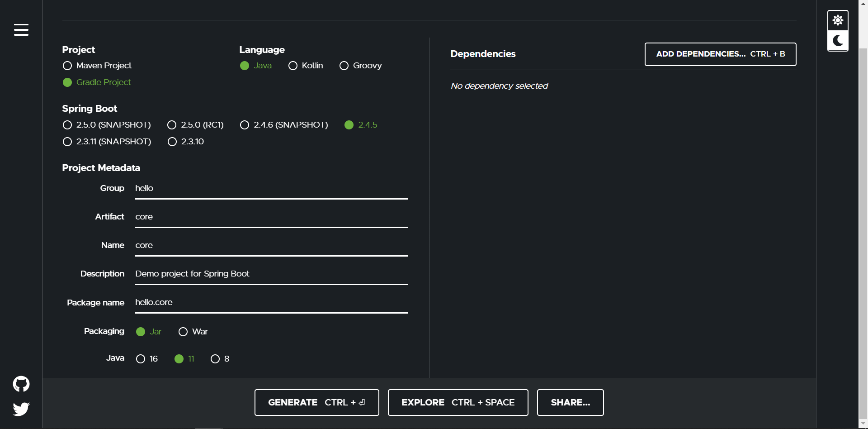Click the 'No dependency selected' text
Image resolution: width=868 pixels, height=429 pixels.
(499, 86)
